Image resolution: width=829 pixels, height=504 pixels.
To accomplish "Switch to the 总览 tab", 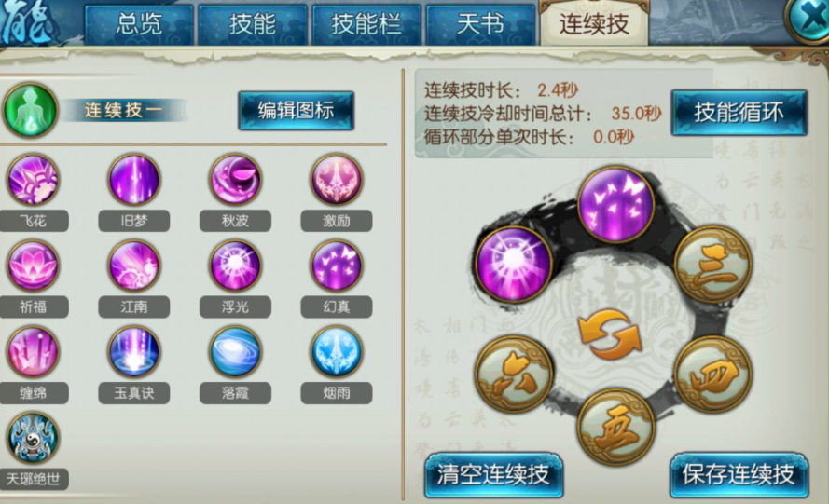I will tap(139, 24).
